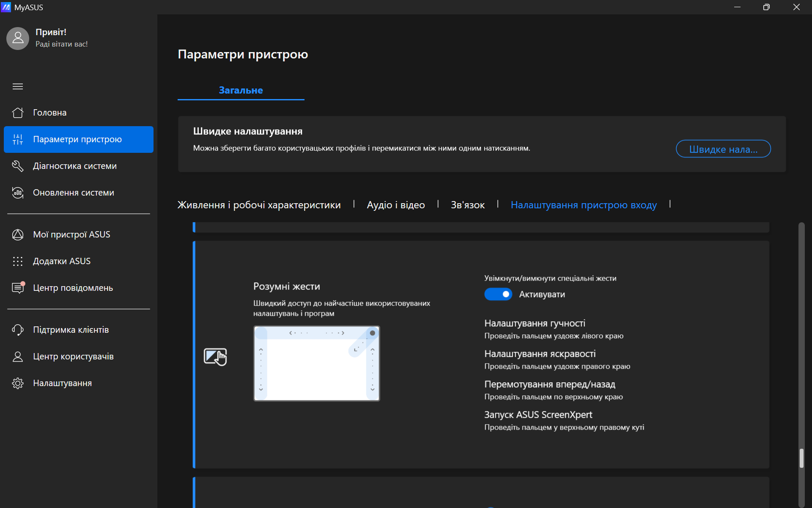This screenshot has height=508, width=812.
Task: Disable the special gestures Активувати toggle
Action: coord(498,294)
